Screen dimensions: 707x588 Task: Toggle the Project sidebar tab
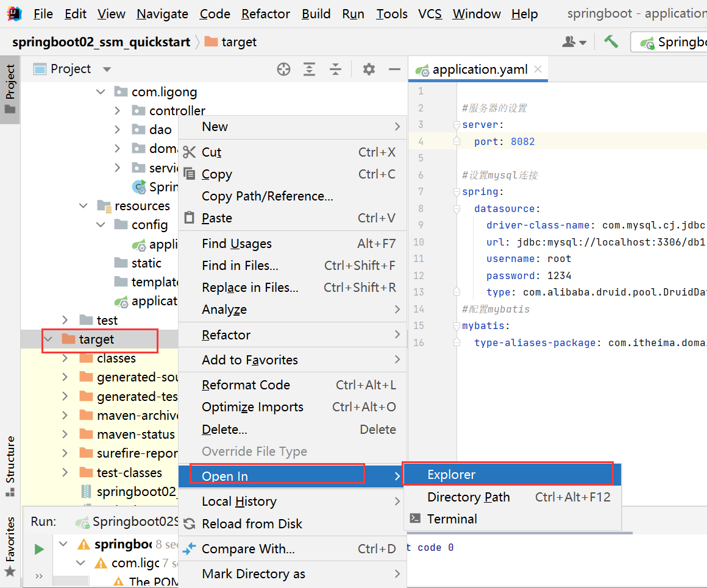10,89
